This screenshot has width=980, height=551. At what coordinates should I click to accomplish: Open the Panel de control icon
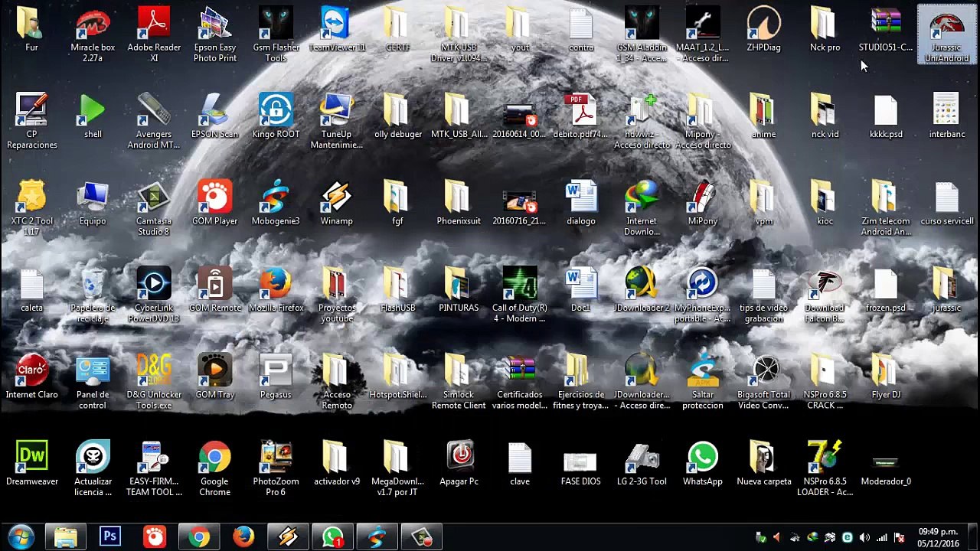(x=93, y=382)
